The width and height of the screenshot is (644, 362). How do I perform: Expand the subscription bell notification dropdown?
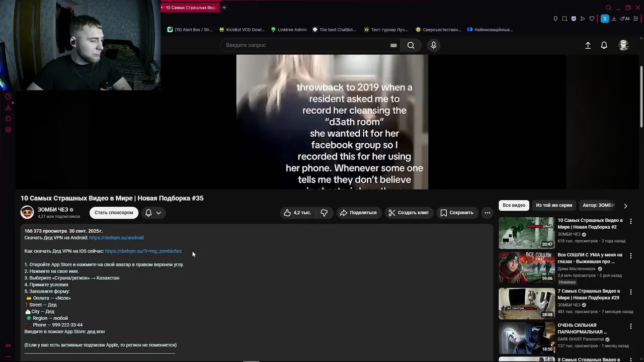153,213
